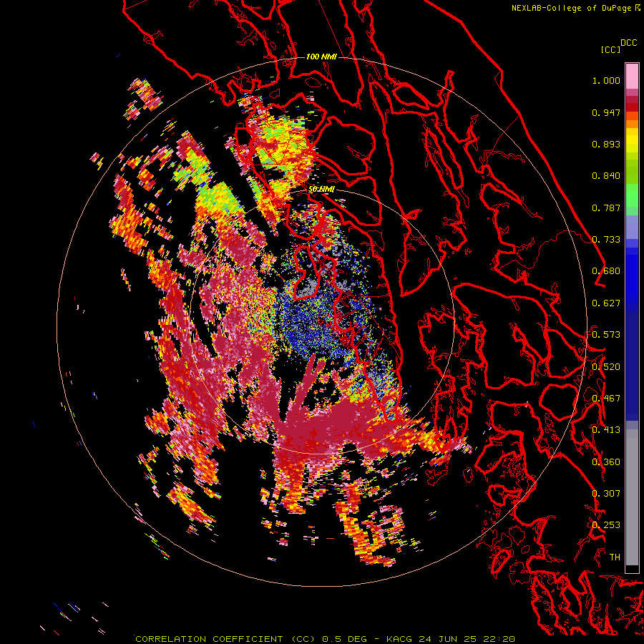
Task: Click the 50 NMI range ring label
Action: click(321, 190)
